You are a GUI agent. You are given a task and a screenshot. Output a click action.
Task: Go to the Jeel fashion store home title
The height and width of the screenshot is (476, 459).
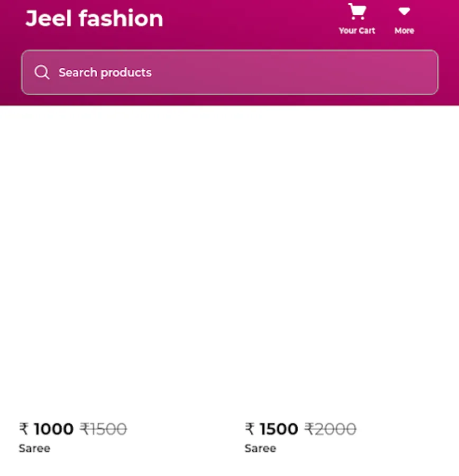click(x=94, y=19)
